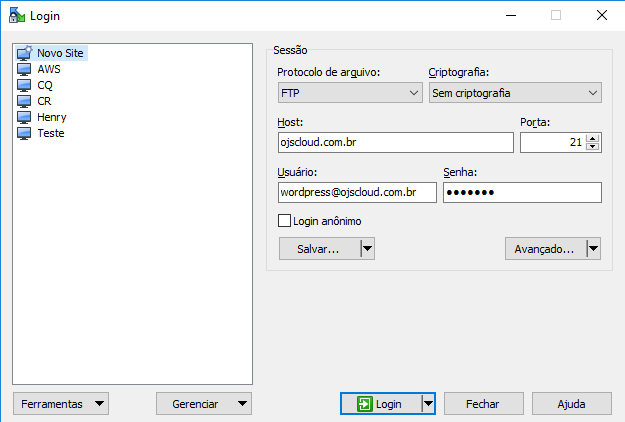Select the CQ saved site
The height and width of the screenshot is (422, 625).
pyautogui.click(x=45, y=85)
